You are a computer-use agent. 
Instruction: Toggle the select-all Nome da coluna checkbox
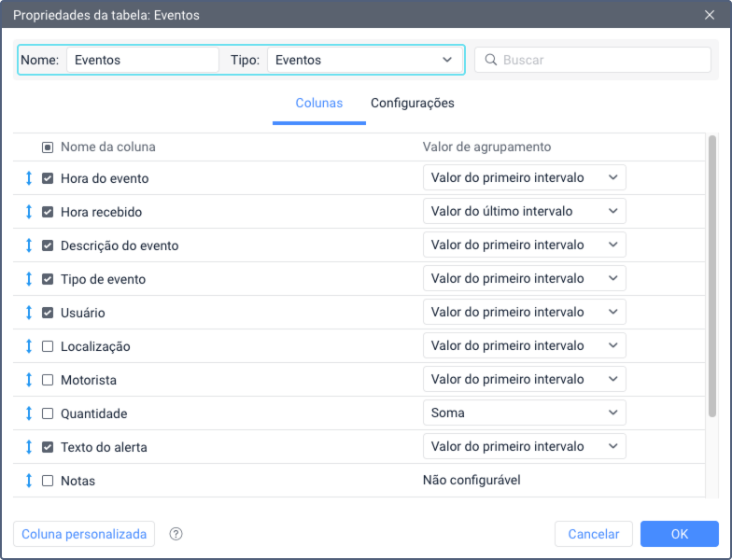[x=48, y=147]
